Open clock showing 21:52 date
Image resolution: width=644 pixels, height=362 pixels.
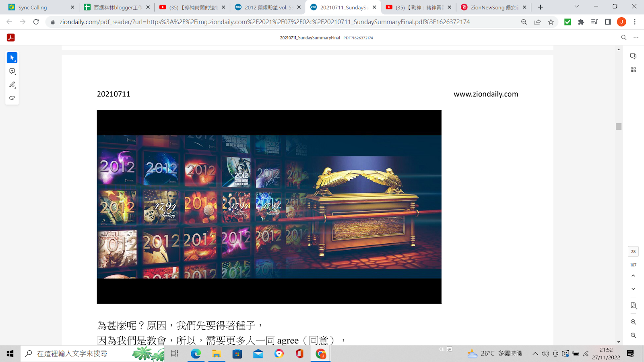click(606, 354)
